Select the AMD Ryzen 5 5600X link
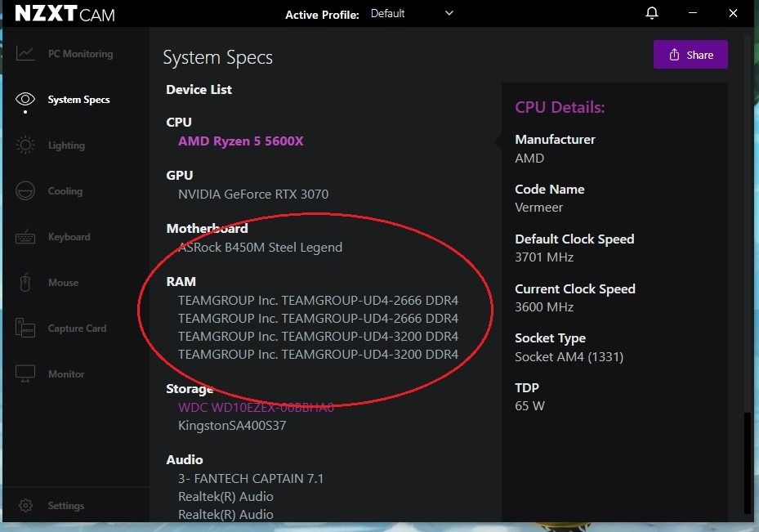759x532 pixels. click(240, 141)
